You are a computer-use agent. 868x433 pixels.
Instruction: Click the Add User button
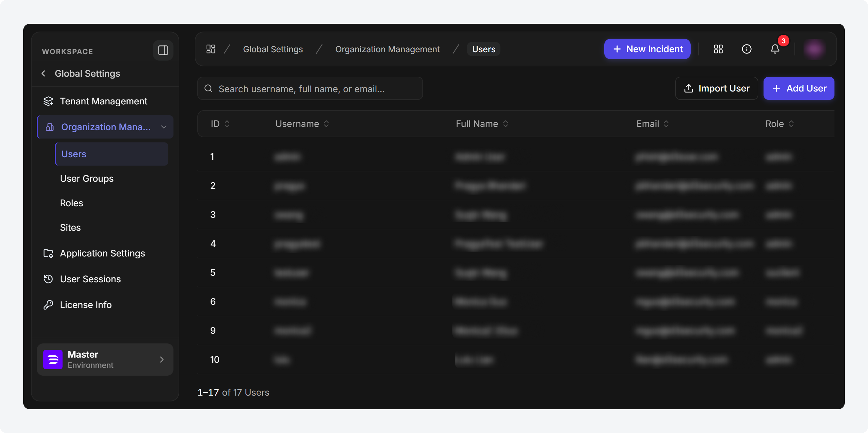click(x=799, y=88)
